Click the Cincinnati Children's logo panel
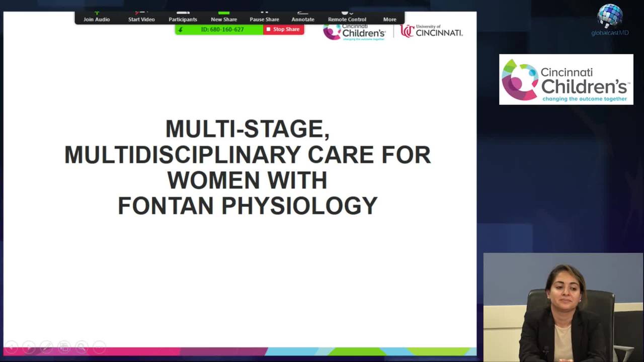The width and height of the screenshot is (644, 362). point(566,79)
